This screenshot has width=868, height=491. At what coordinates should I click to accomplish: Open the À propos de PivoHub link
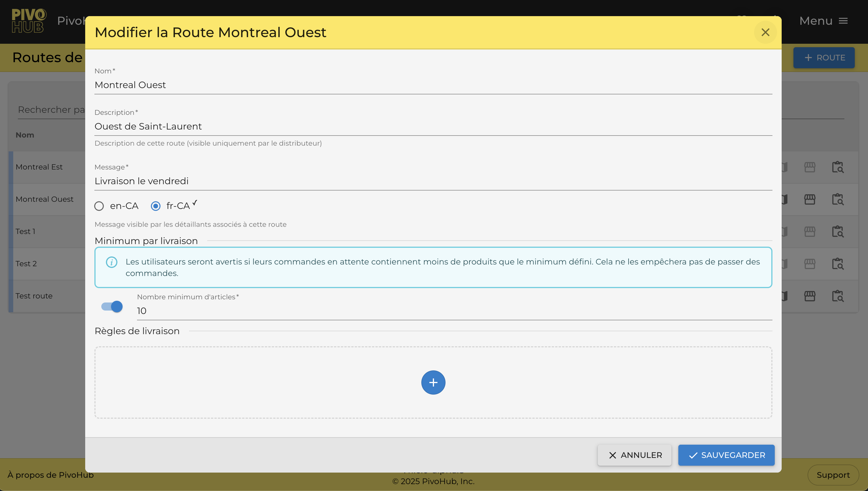tap(51, 475)
